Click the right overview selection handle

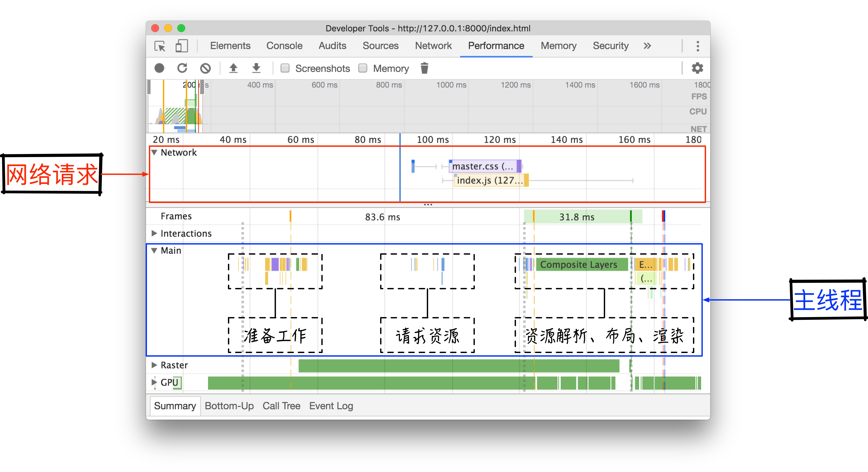(202, 87)
